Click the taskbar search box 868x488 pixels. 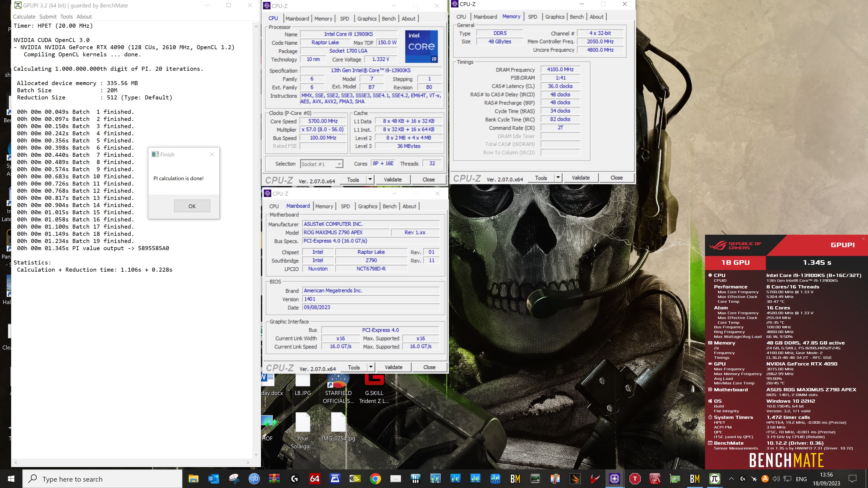[102, 479]
